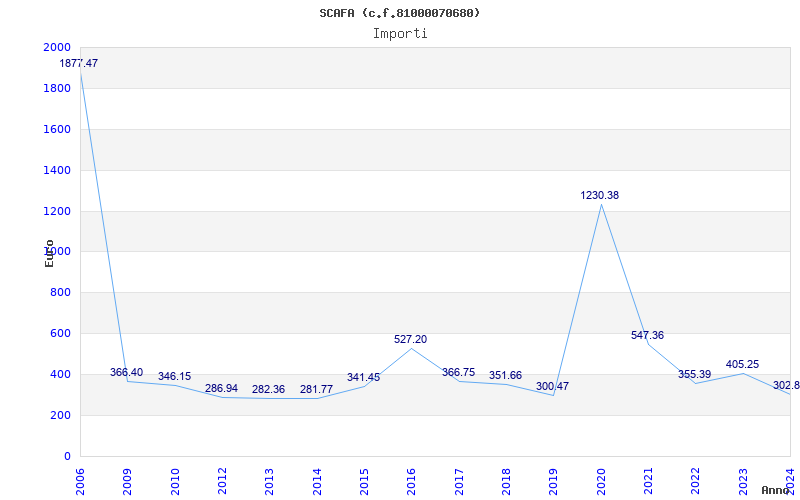This screenshot has height=500, width=800.
Task: Click the 2013 x-axis tick
Action: tap(269, 481)
